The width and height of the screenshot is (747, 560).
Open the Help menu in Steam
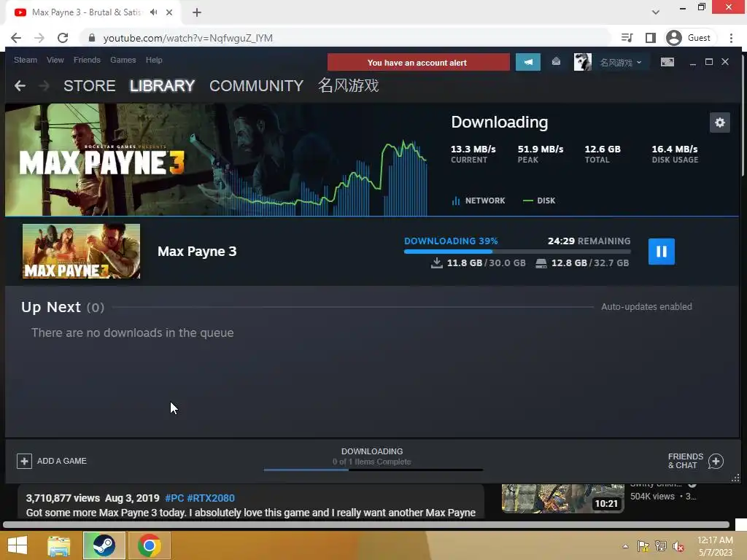point(154,60)
